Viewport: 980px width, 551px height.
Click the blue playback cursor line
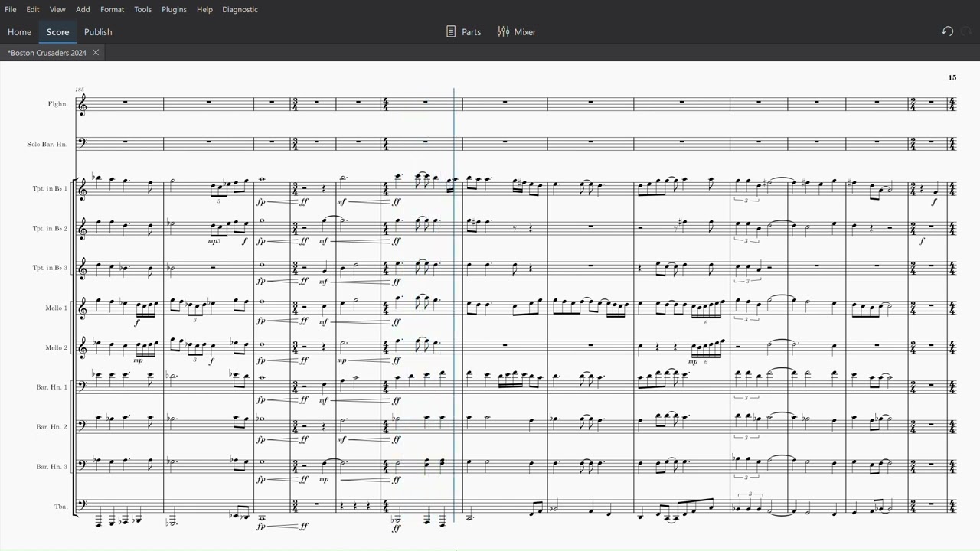tap(454, 305)
